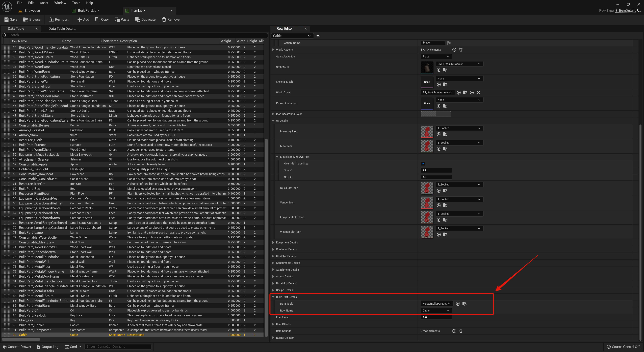Expand the Recipe Details section
The width and height of the screenshot is (644, 352).
(273, 290)
